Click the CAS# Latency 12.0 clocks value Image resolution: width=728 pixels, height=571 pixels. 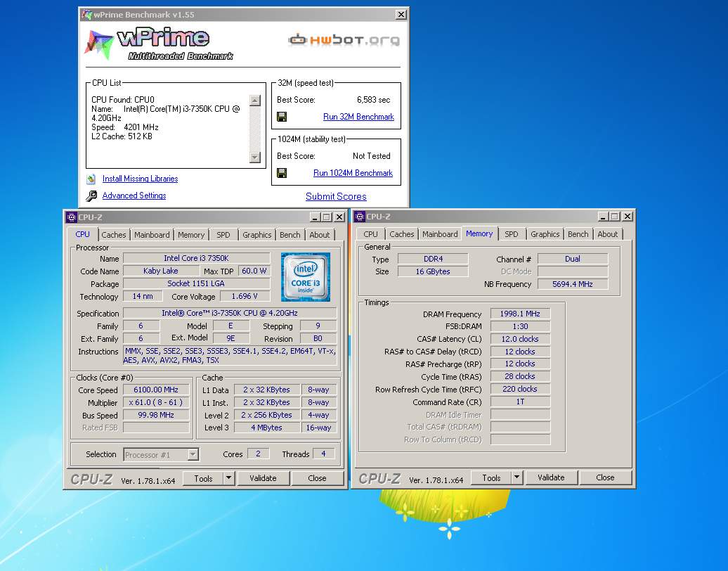pyautogui.click(x=520, y=339)
